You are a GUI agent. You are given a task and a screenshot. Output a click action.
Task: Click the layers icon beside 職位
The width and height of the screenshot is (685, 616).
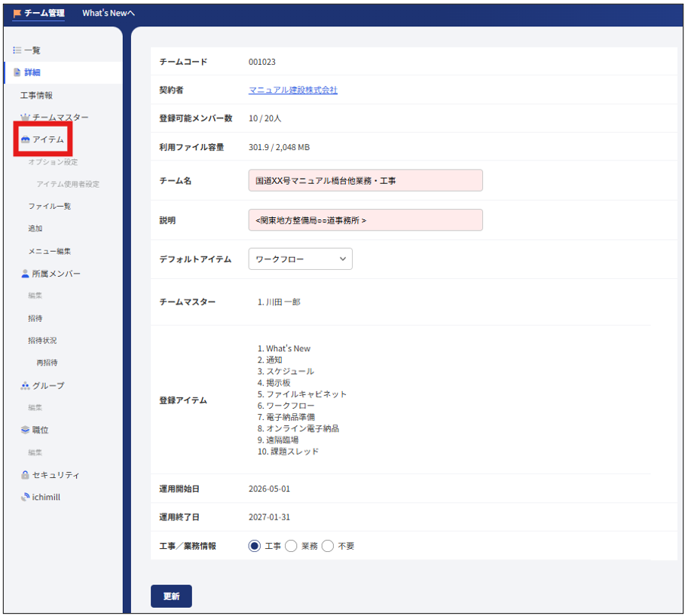pos(26,430)
